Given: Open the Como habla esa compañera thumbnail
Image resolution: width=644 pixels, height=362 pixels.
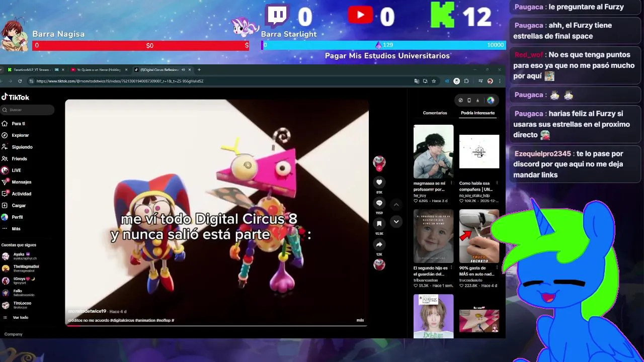Looking at the screenshot, I should click(479, 151).
